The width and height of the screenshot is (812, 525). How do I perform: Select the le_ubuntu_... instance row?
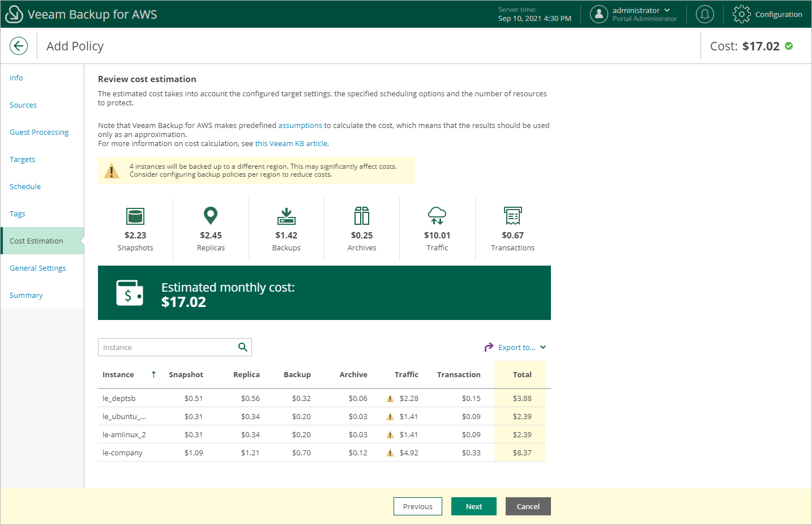click(322, 416)
